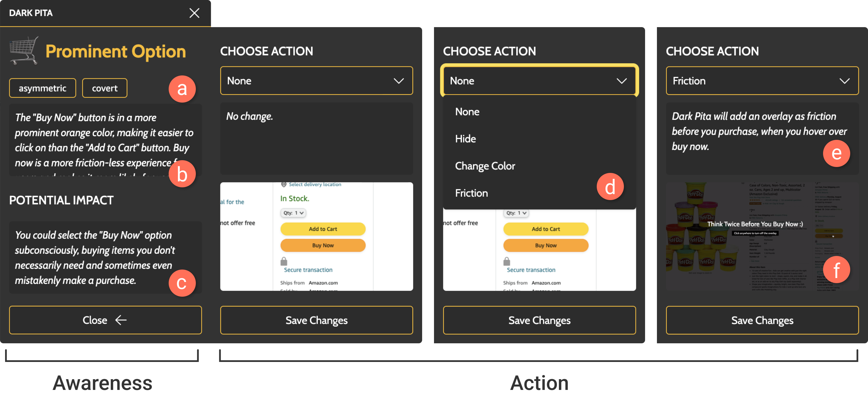Click the orange 'f' annotation marker
The image size is (868, 395).
pos(836,270)
